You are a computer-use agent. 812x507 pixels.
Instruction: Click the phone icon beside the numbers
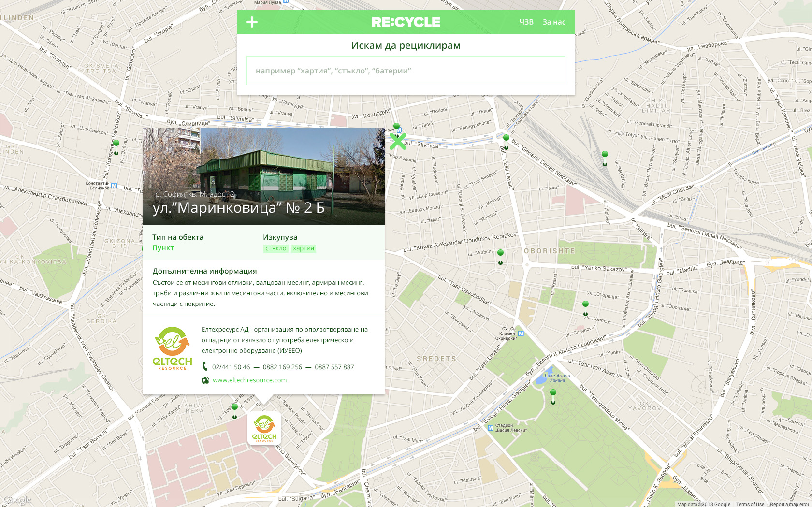(x=205, y=366)
